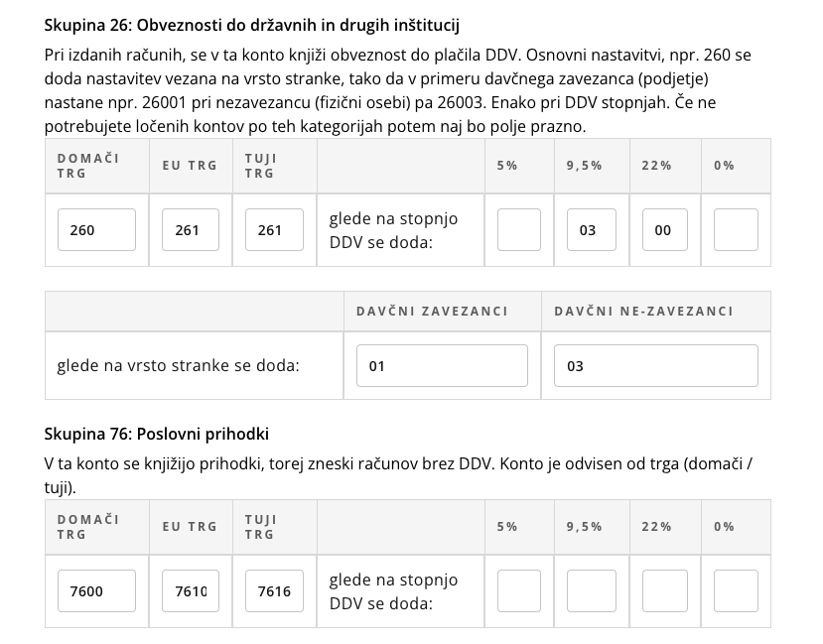Click the empty 0% field in Skupina 76
Viewport: 823px width, 644px height.
tap(736, 591)
